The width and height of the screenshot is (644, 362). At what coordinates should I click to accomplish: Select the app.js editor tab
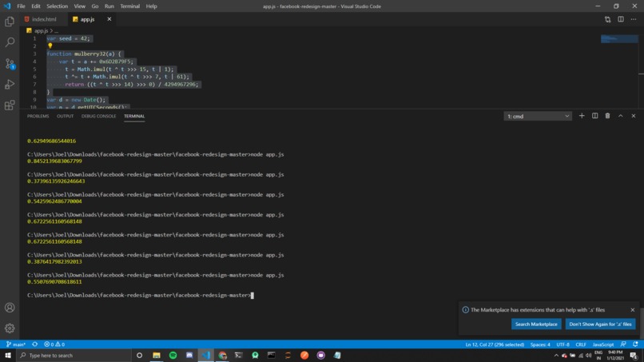pyautogui.click(x=87, y=19)
